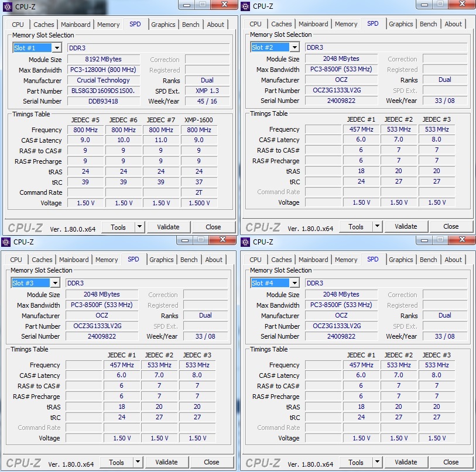Open Bench tab in Slot #3 window
Viewport: 476px width, 472px height.
tap(189, 260)
